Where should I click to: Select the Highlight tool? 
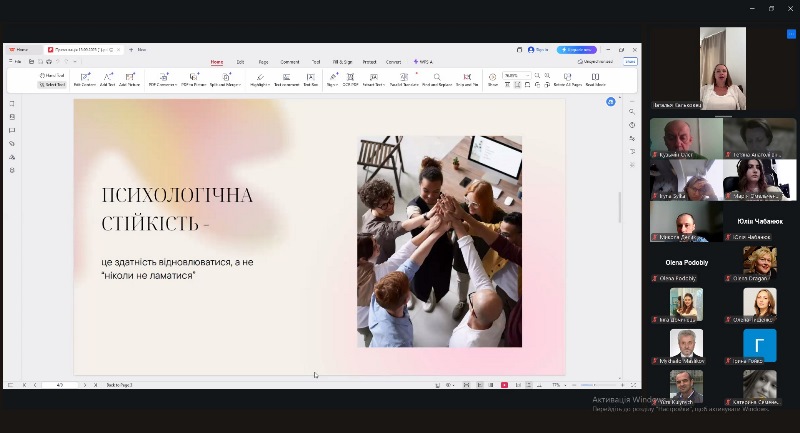tap(260, 79)
